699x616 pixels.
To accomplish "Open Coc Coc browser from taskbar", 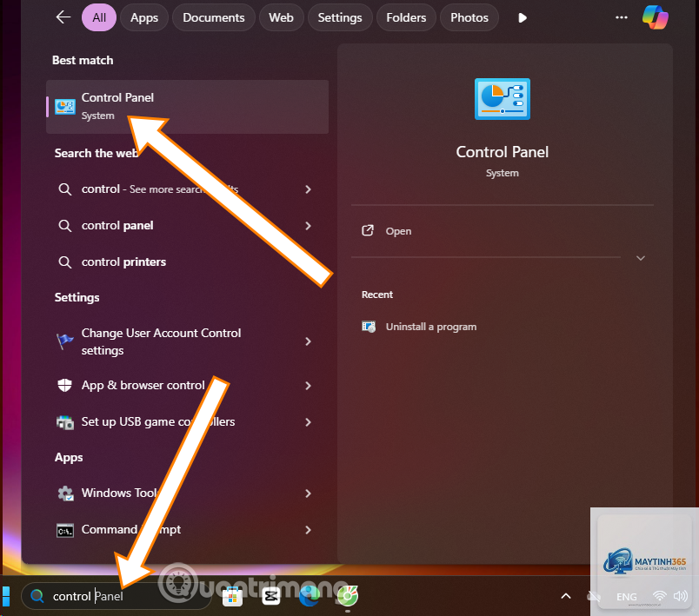I will pyautogui.click(x=348, y=596).
